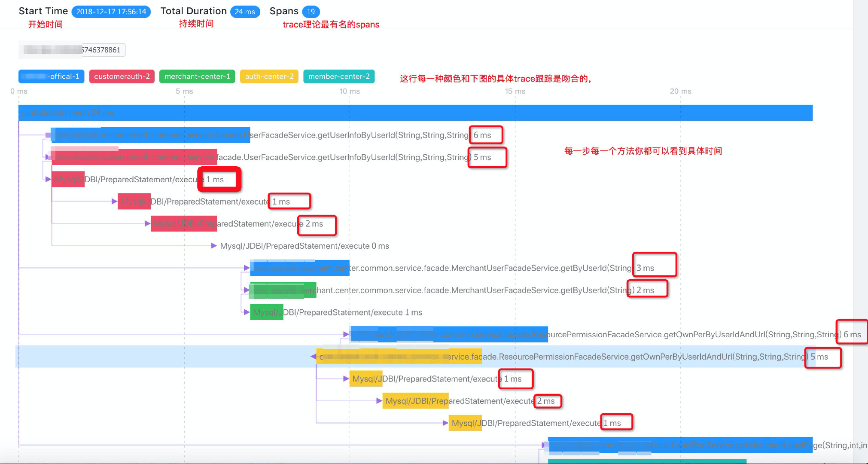Select the merchant-center-1 service tag
Image resolution: width=868 pixels, height=464 pixels.
[197, 76]
